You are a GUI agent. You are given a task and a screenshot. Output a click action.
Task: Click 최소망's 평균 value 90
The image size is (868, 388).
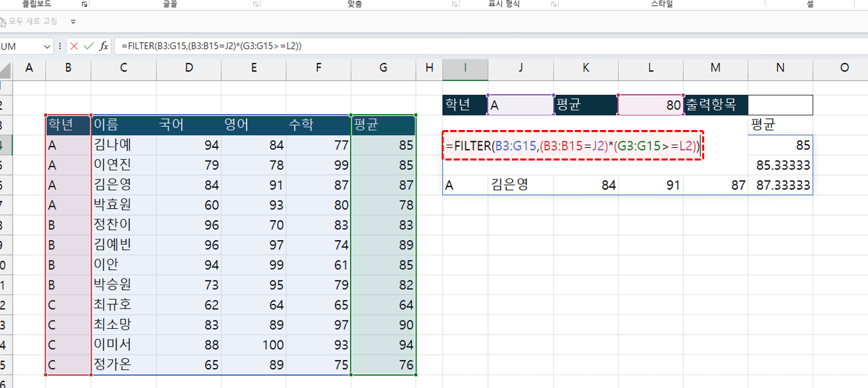coord(384,325)
